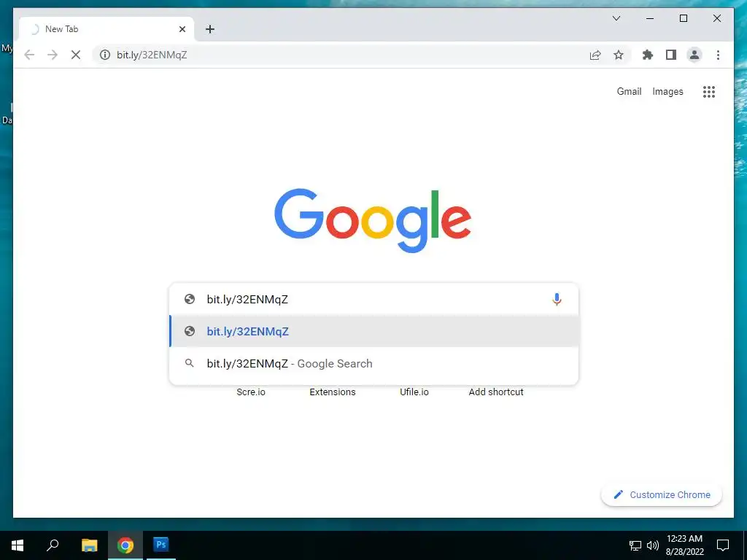Image resolution: width=747 pixels, height=560 pixels.
Task: Open the Ufile.io shortcut
Action: point(414,392)
